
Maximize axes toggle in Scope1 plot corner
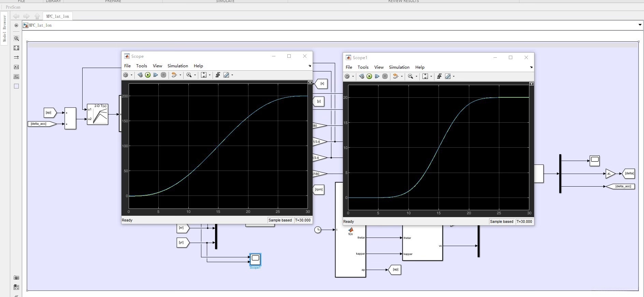tap(531, 84)
